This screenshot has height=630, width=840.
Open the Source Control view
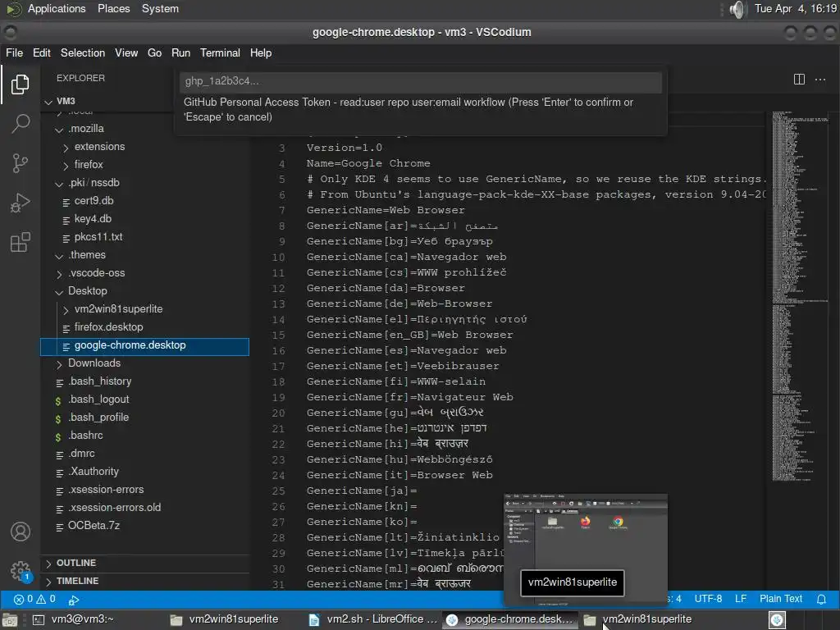coord(20,163)
